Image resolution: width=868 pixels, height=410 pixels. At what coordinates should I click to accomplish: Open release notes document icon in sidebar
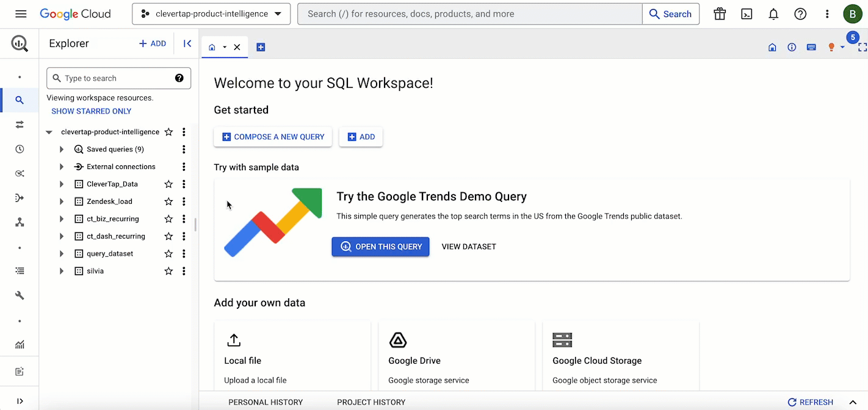click(x=20, y=371)
